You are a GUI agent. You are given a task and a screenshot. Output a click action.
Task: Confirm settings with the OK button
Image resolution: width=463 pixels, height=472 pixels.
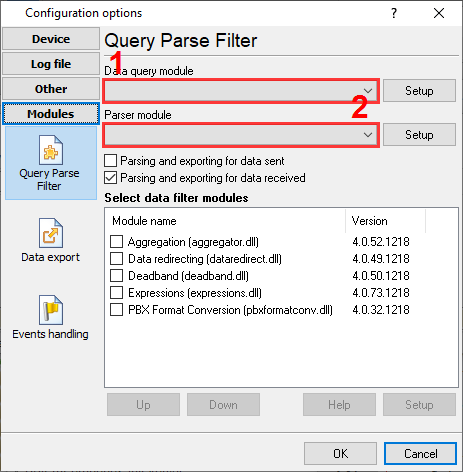pos(340,454)
